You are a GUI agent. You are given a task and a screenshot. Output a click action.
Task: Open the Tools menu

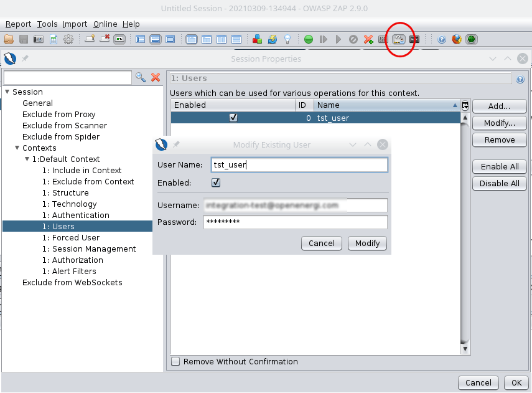[x=47, y=24]
